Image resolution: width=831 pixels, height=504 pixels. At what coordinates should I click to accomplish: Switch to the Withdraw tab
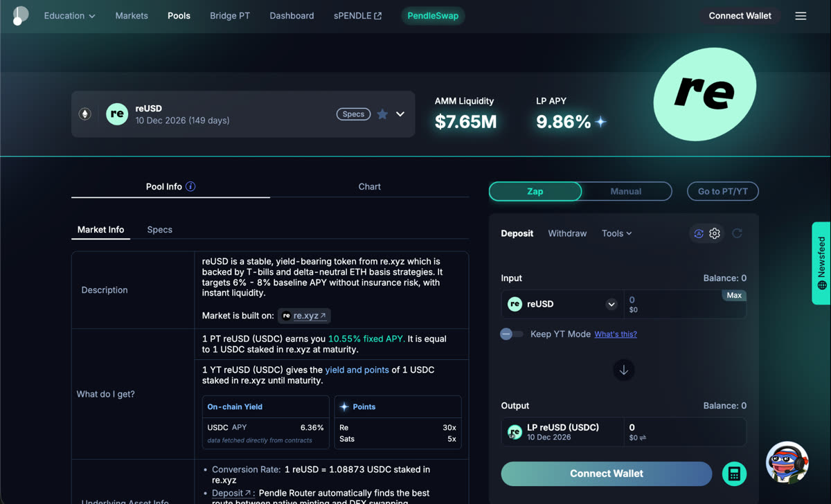567,234
